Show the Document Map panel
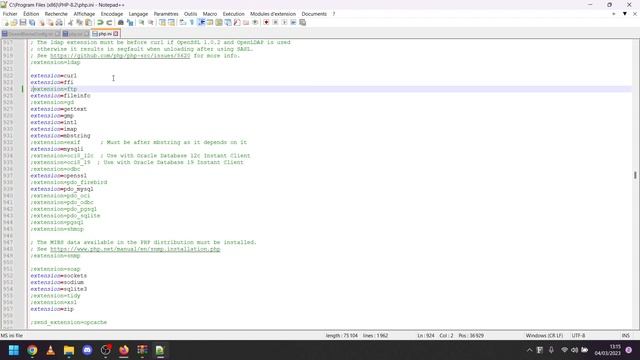640x360 pixels. [219, 22]
